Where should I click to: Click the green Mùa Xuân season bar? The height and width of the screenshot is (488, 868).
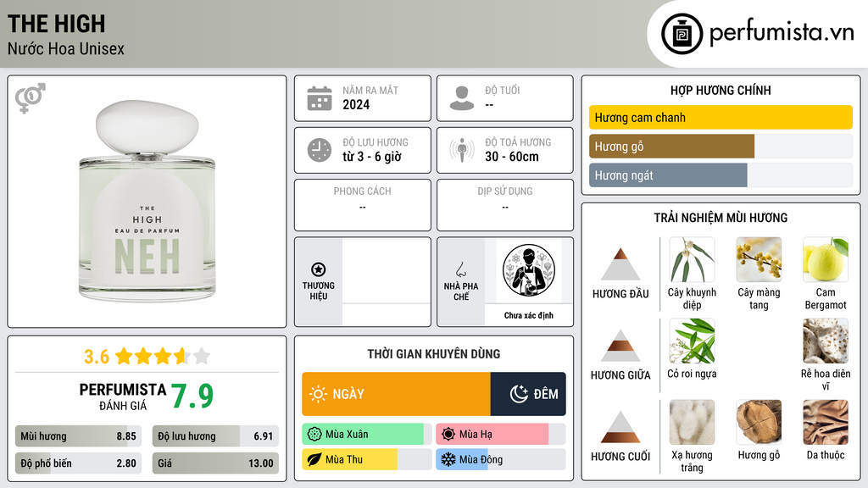click(363, 435)
